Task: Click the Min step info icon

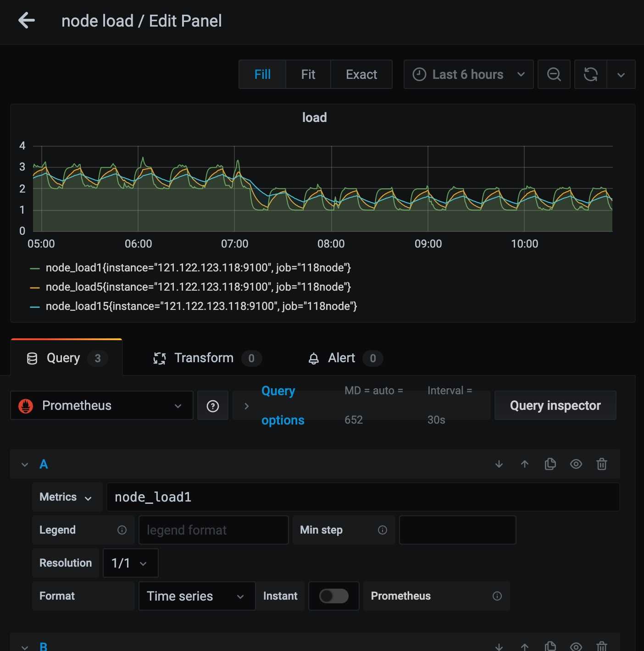Action: tap(383, 530)
